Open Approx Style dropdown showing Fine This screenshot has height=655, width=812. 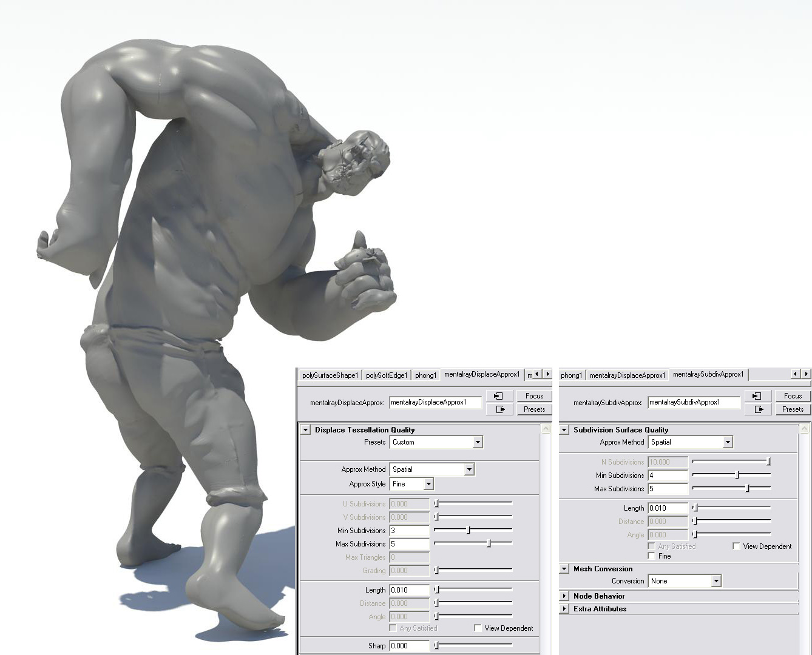point(411,484)
